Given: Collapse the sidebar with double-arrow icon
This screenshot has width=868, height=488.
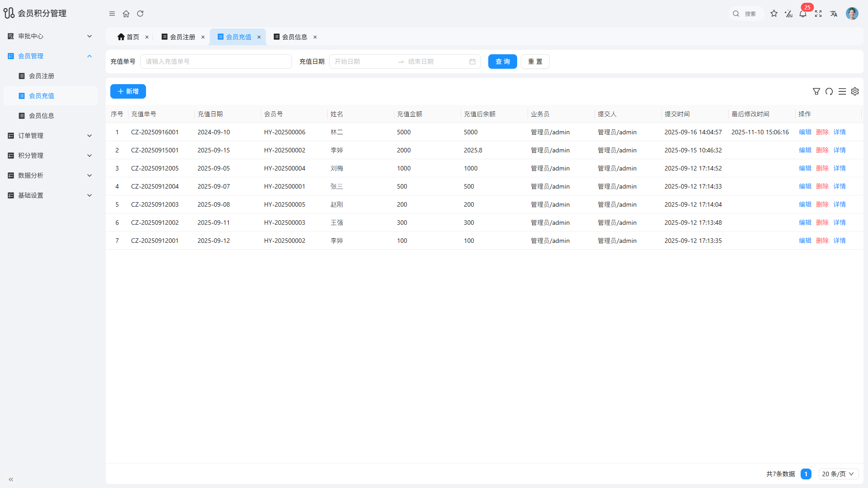Looking at the screenshot, I should coord(11,479).
